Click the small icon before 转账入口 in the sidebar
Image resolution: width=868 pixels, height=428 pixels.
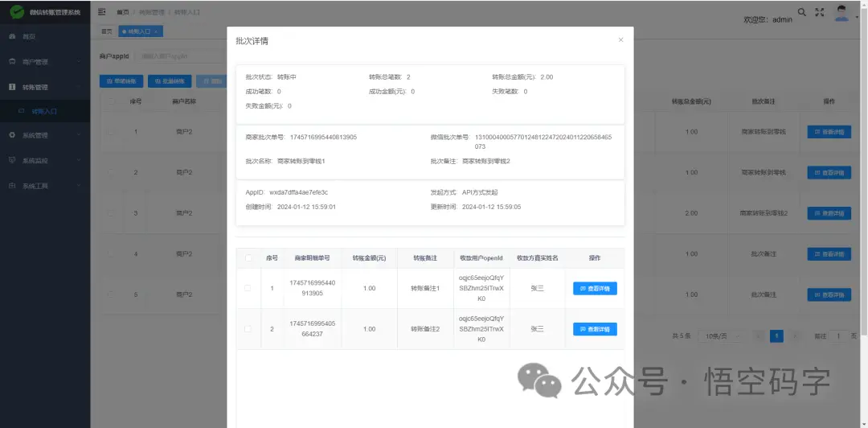pos(22,111)
